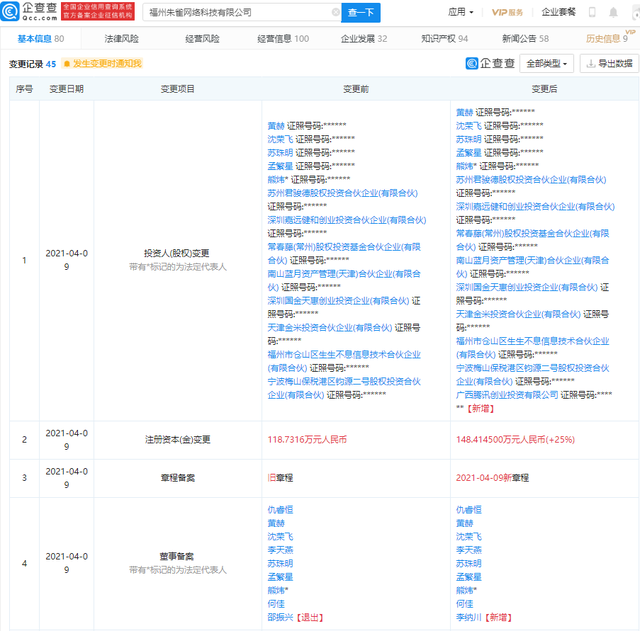Open the notification bell icon

pos(613,12)
